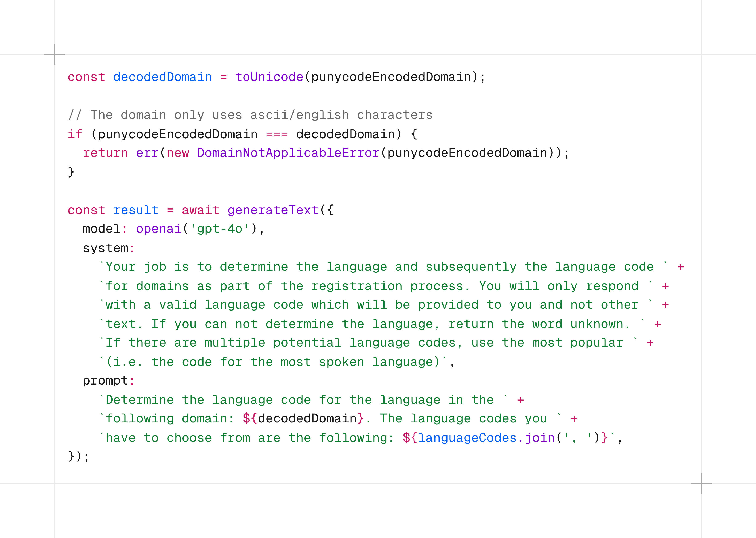Click the word 'unknown' in the system string
This screenshot has width=756, height=538.
597,324
